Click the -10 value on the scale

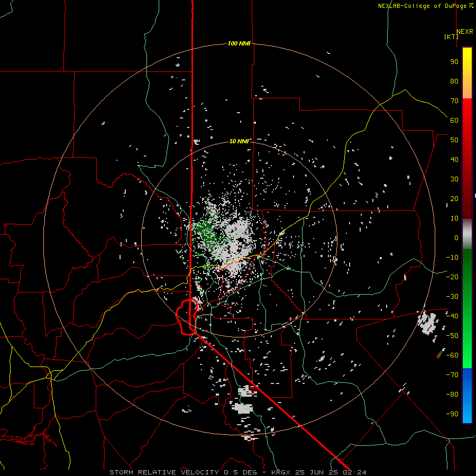452,258
